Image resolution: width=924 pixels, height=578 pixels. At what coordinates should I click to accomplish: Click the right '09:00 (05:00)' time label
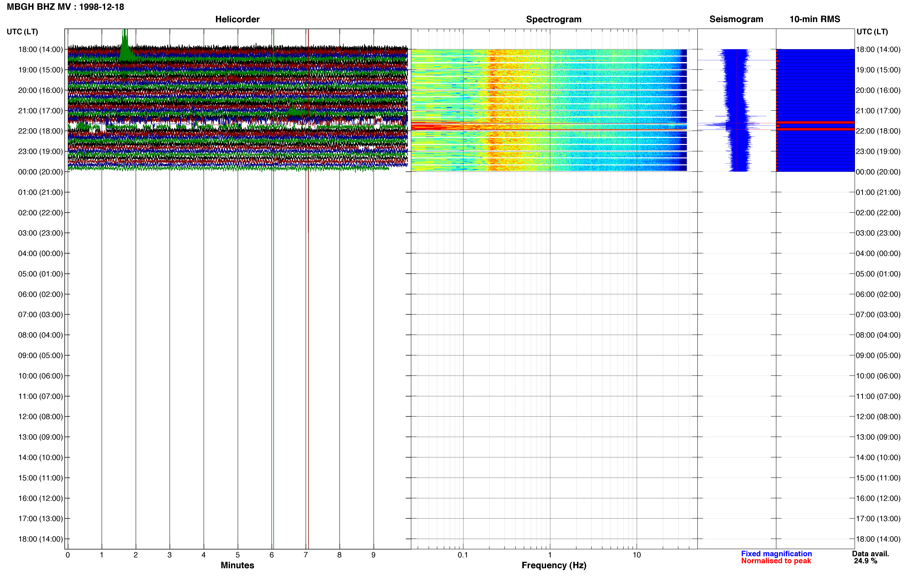[x=878, y=356]
